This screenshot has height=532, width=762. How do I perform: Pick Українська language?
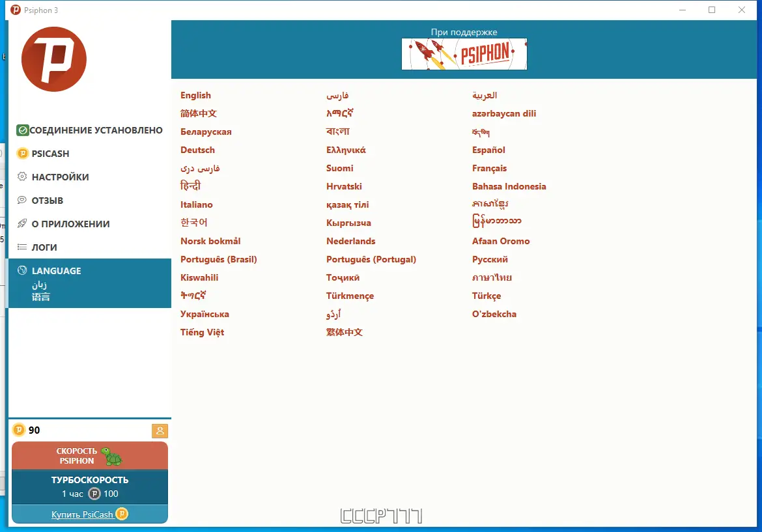[205, 314]
